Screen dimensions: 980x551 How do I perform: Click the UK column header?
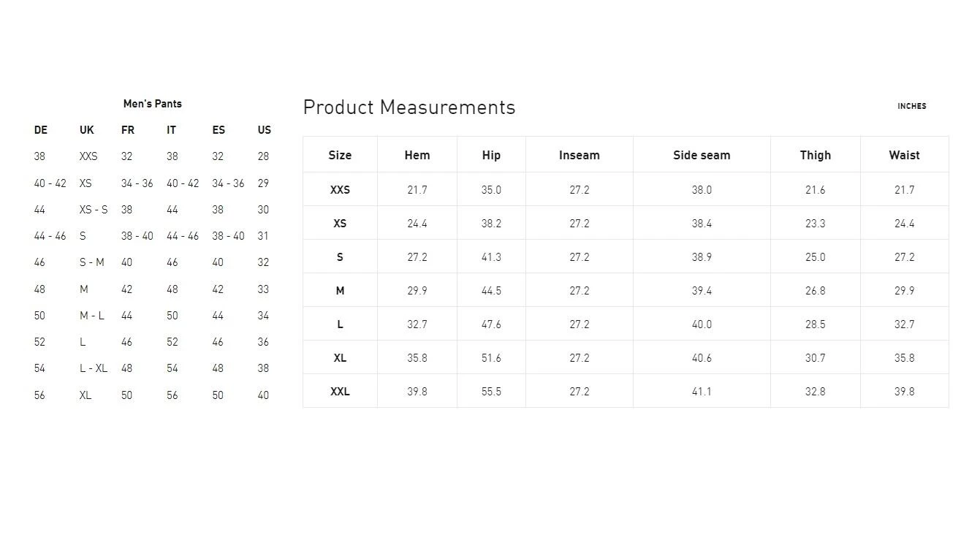[86, 130]
